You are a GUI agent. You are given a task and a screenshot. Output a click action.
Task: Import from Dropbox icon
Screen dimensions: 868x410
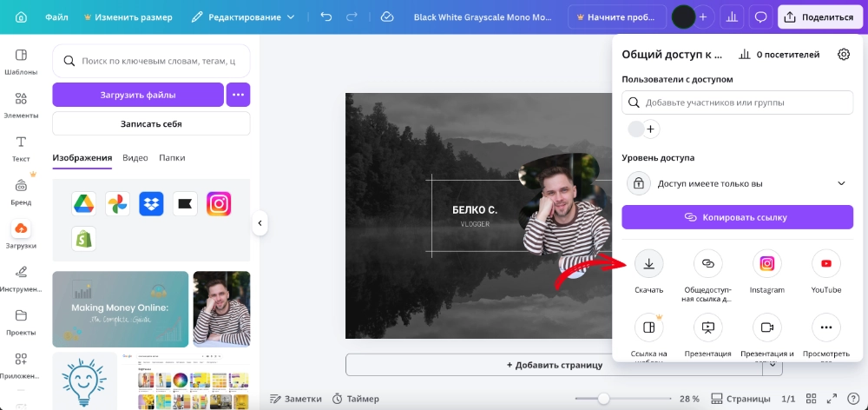pos(151,204)
